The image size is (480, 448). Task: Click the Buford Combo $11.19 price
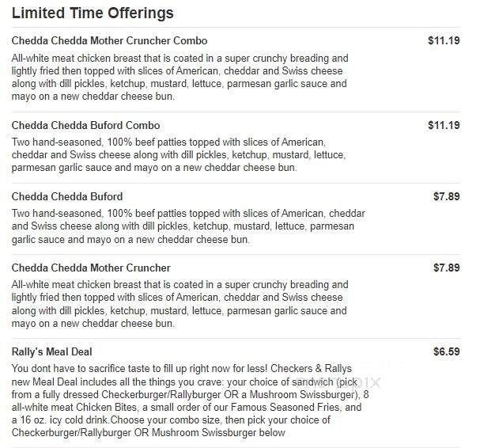click(x=444, y=125)
